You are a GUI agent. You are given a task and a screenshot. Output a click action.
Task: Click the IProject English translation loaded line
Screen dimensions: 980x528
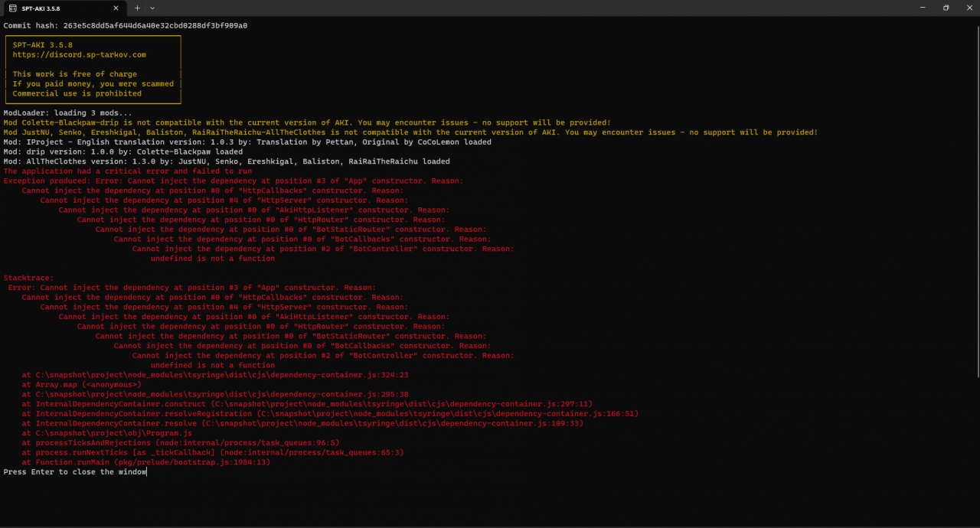(247, 142)
